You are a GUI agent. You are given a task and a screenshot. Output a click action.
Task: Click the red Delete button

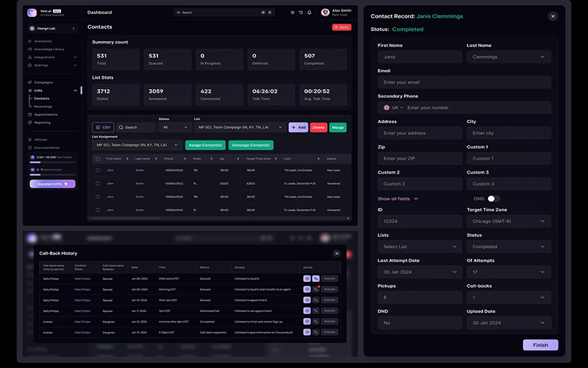point(318,127)
